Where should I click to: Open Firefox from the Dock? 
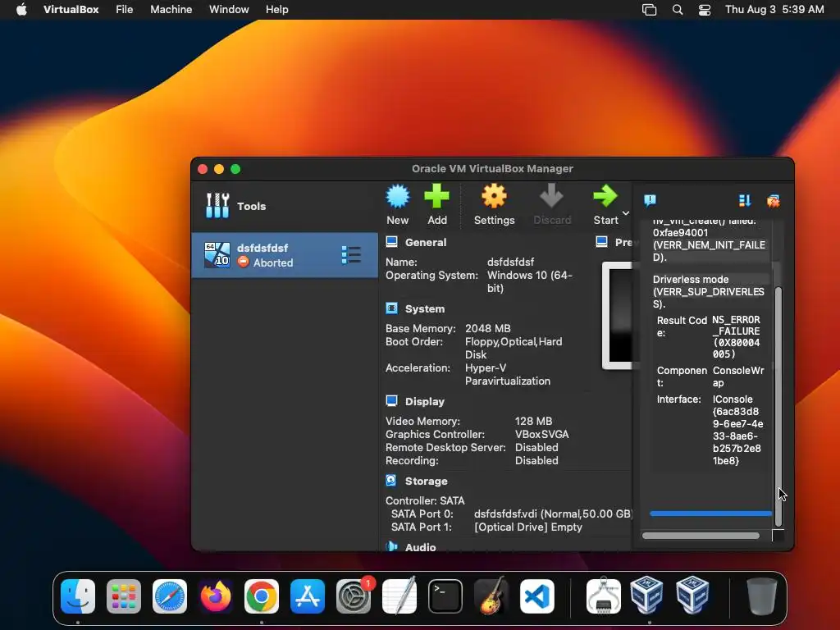tap(216, 596)
